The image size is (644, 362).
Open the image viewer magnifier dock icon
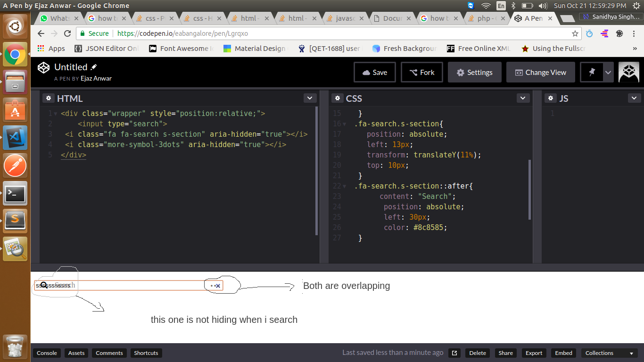pyautogui.click(x=16, y=249)
